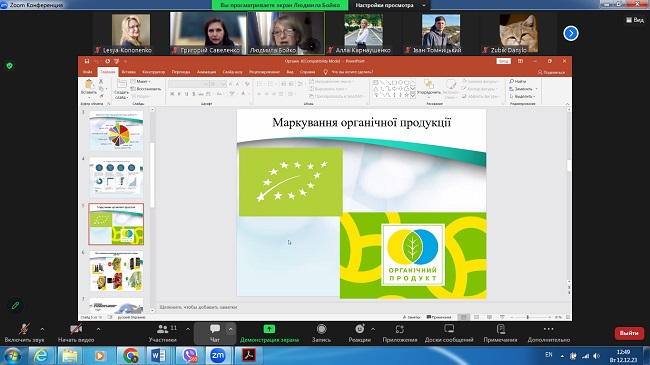
Task: Switch to Конструктор ribbon tab
Action: (153, 72)
